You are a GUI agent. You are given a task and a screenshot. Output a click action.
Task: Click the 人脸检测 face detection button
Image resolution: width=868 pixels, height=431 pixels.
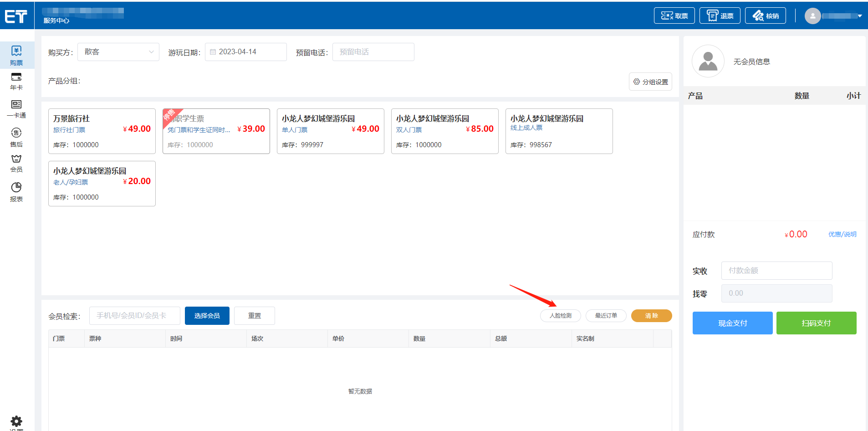pyautogui.click(x=560, y=316)
